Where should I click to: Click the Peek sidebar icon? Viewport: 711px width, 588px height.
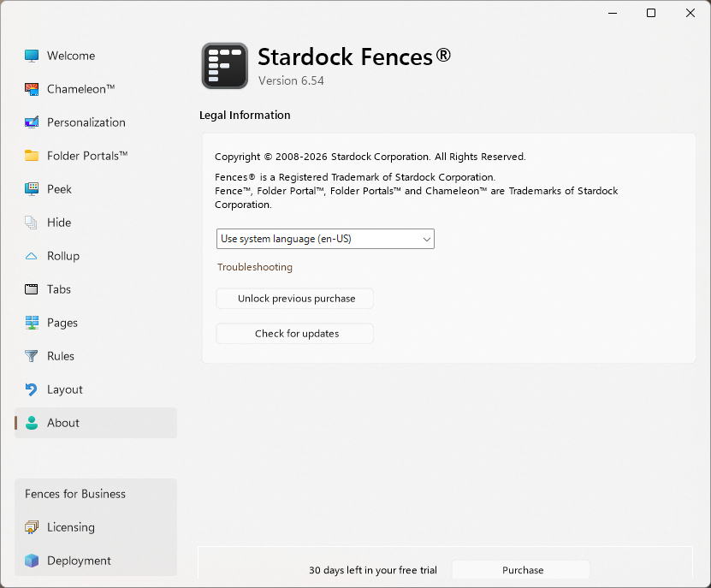[x=32, y=189]
